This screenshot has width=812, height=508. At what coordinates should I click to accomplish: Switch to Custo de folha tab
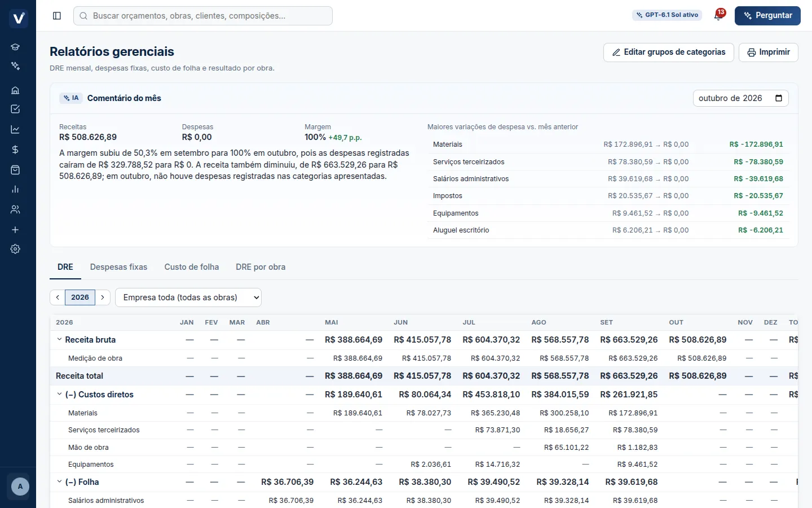[192, 267]
